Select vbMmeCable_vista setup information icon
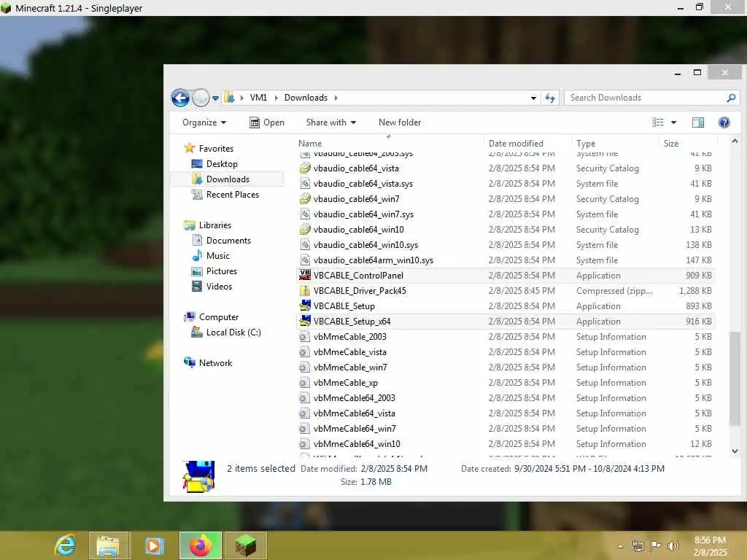The image size is (747, 560). [x=305, y=352]
